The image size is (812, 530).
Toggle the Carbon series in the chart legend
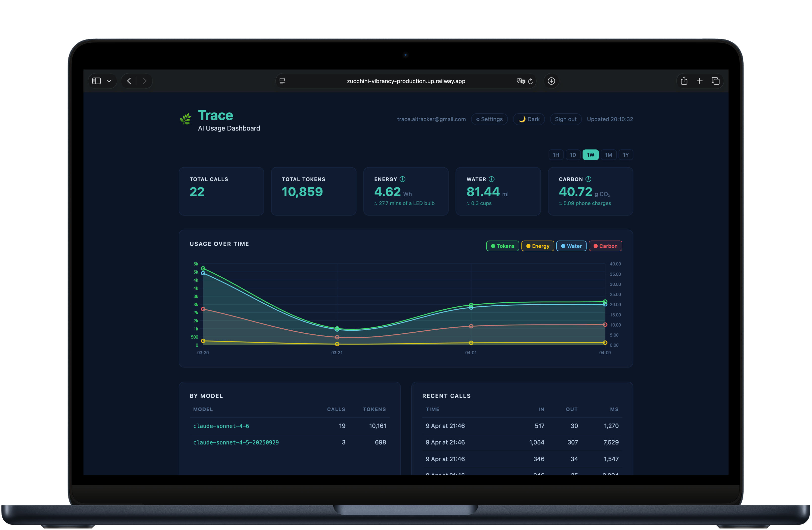pyautogui.click(x=605, y=246)
